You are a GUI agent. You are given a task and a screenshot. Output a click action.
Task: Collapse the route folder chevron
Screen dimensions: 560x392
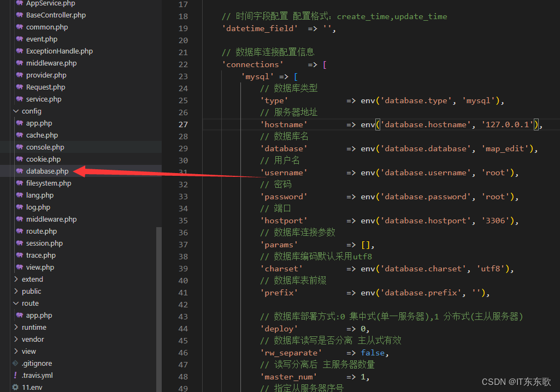[16, 303]
